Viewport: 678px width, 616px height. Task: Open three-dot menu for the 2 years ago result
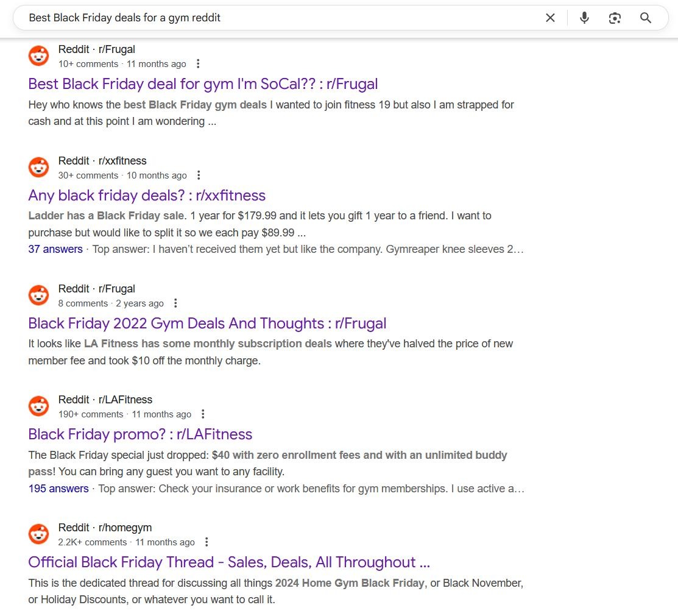coord(175,303)
